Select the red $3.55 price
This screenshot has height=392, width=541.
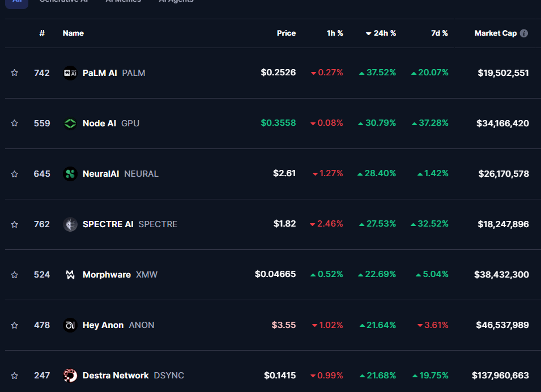tap(284, 325)
